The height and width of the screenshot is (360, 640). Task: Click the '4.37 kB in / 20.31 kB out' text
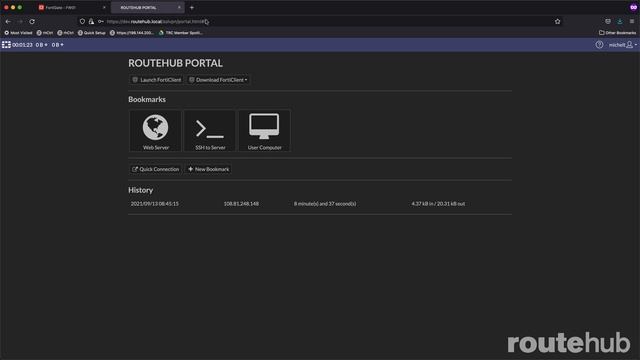[438, 204]
